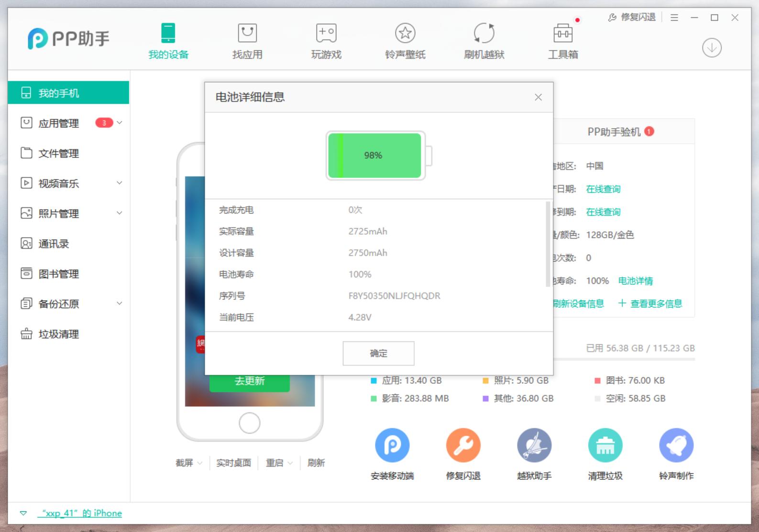This screenshot has height=532, width=759.
Task: Expand the 应用管理 chevron
Action: coord(120,123)
